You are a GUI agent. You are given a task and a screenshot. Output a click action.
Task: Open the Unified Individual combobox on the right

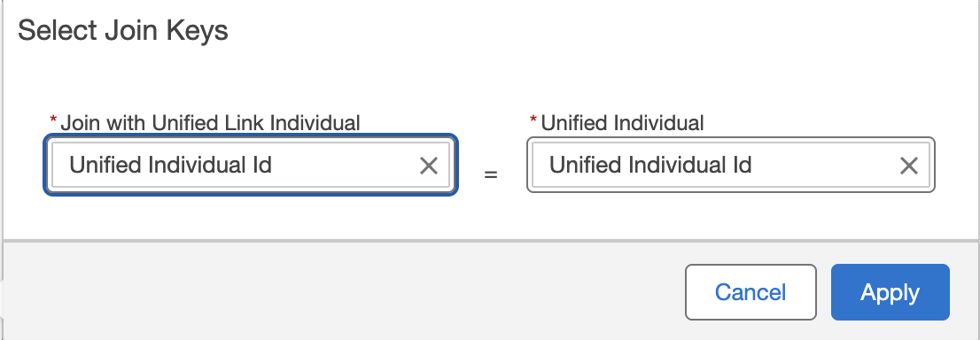point(731,165)
